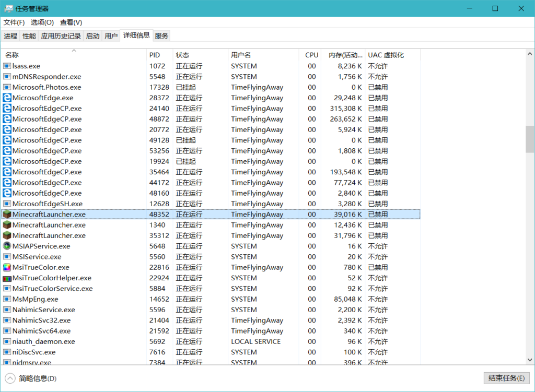Click the Task Manager title bar icon
The image size is (535, 392).
click(8, 8)
